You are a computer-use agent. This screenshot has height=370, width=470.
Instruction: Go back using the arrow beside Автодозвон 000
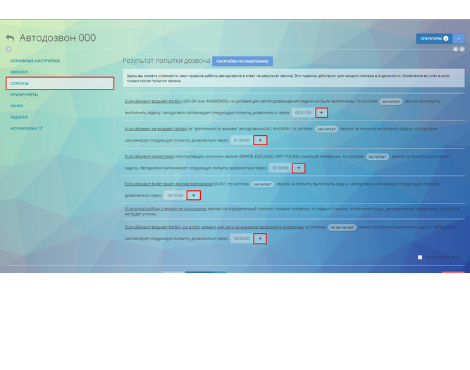tap(10, 38)
